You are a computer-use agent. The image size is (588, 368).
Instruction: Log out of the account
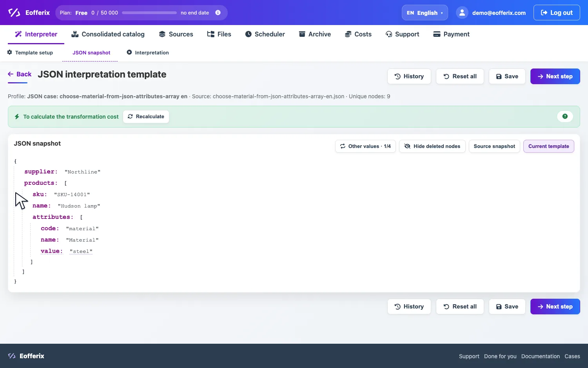click(557, 13)
